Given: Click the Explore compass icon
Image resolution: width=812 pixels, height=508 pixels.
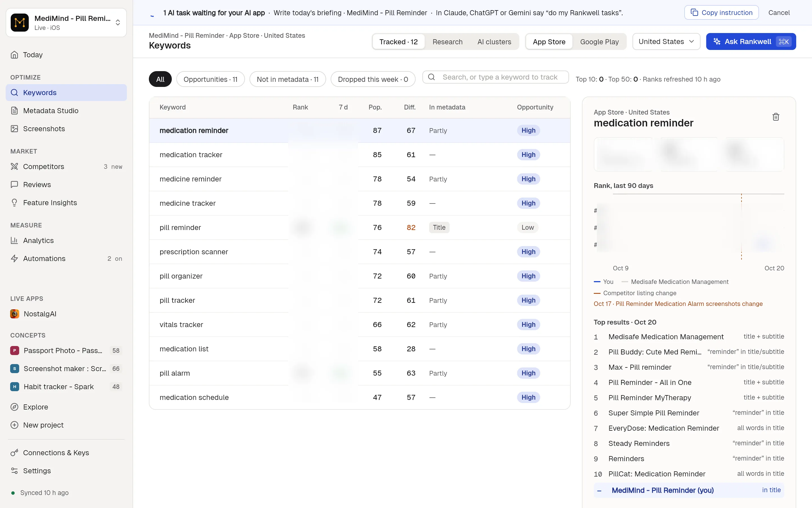Looking at the screenshot, I should [x=14, y=407].
